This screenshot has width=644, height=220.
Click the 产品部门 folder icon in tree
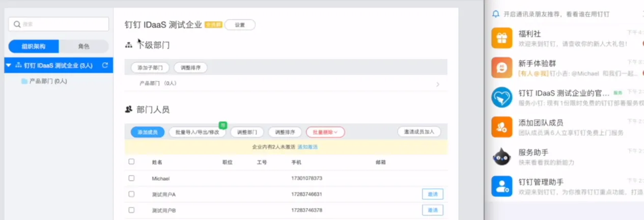24,81
